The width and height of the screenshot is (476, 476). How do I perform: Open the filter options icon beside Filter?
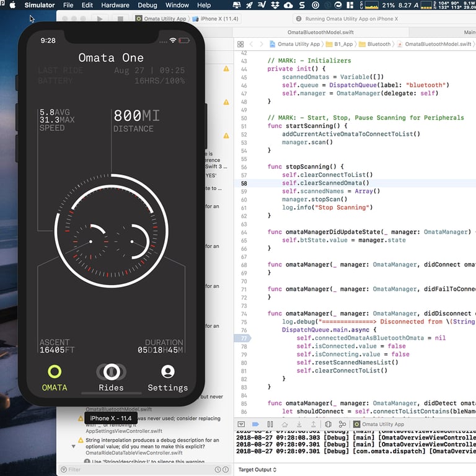click(x=64, y=470)
